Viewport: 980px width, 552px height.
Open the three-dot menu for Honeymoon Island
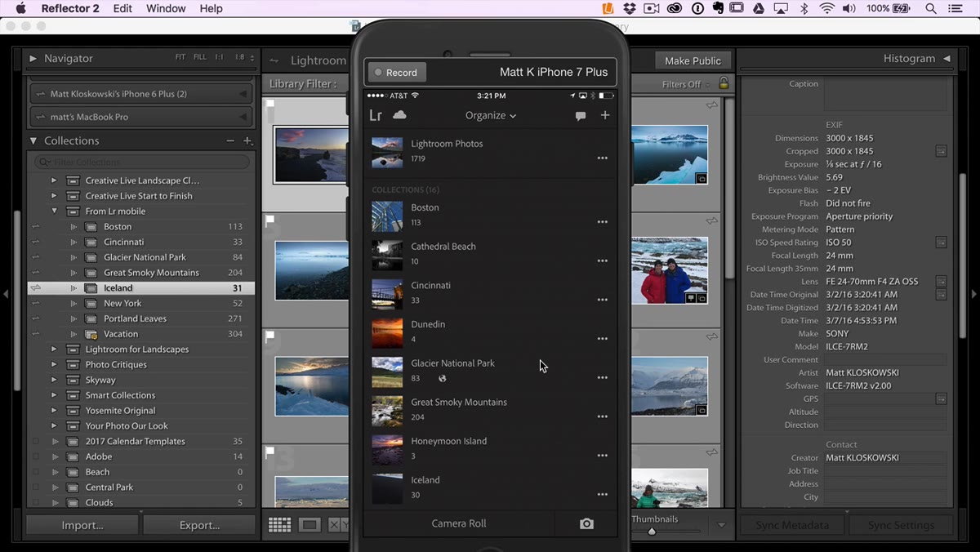pyautogui.click(x=603, y=456)
